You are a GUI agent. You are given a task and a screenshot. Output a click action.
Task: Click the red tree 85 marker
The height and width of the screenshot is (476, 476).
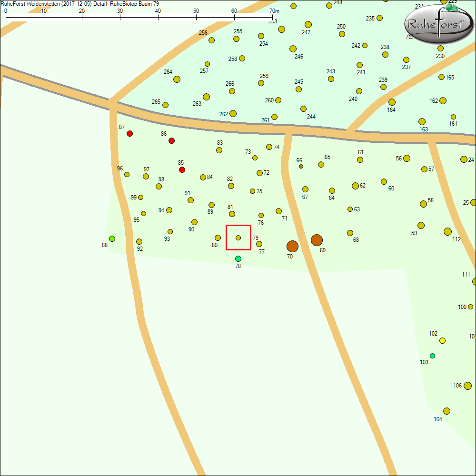(x=182, y=170)
